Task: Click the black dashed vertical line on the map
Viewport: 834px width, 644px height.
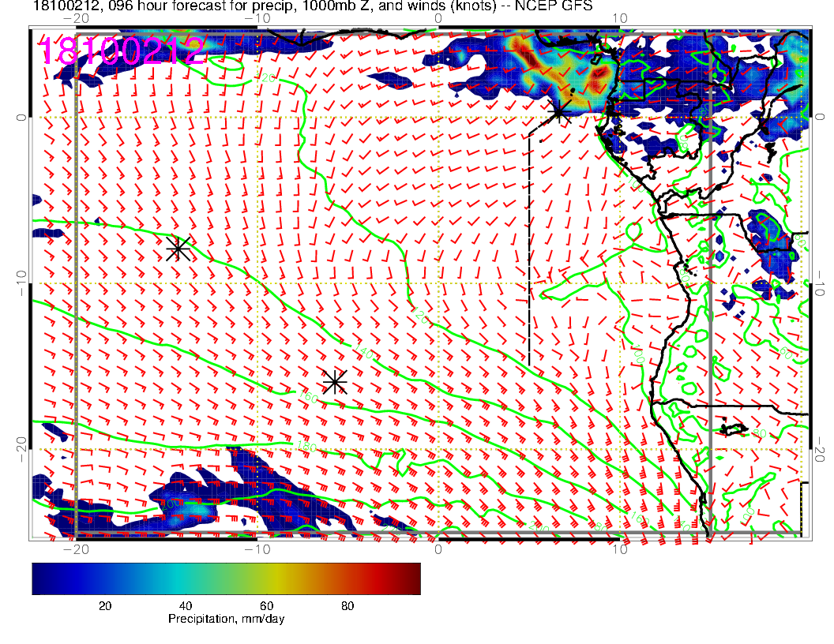Action: click(529, 249)
